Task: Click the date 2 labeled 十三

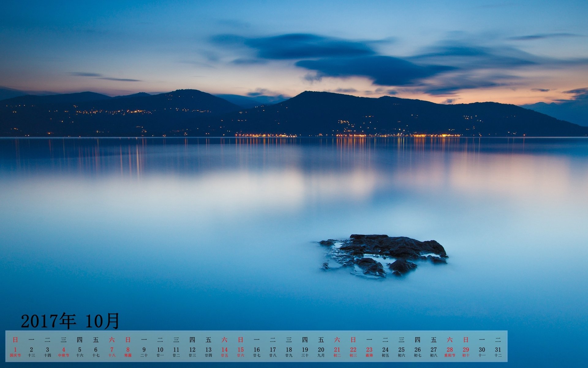Action: (31, 350)
